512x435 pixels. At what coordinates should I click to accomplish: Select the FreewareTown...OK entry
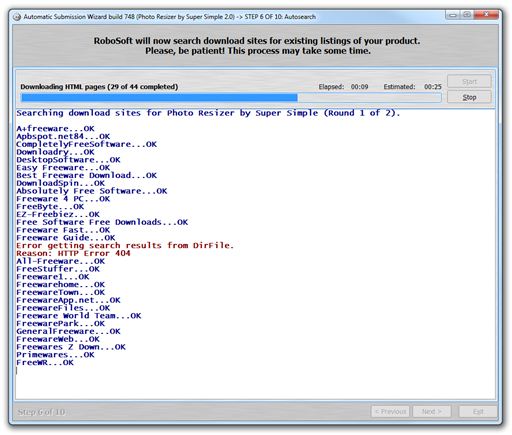(60, 292)
